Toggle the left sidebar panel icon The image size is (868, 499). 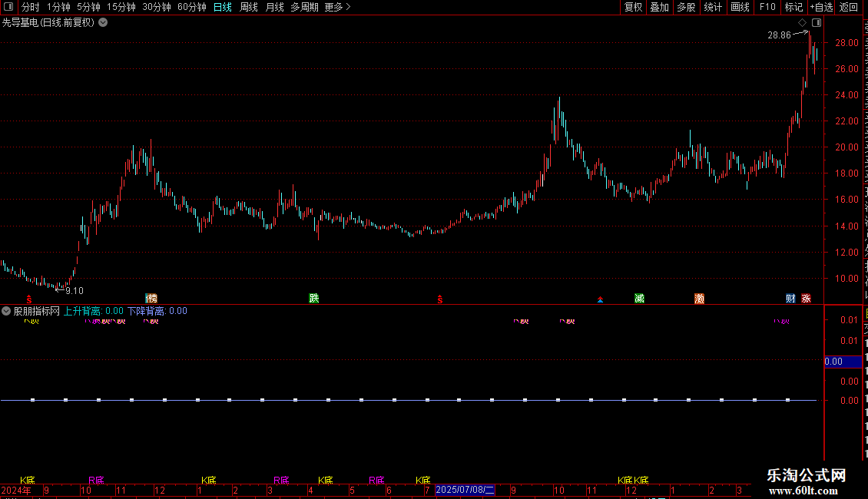coord(8,7)
